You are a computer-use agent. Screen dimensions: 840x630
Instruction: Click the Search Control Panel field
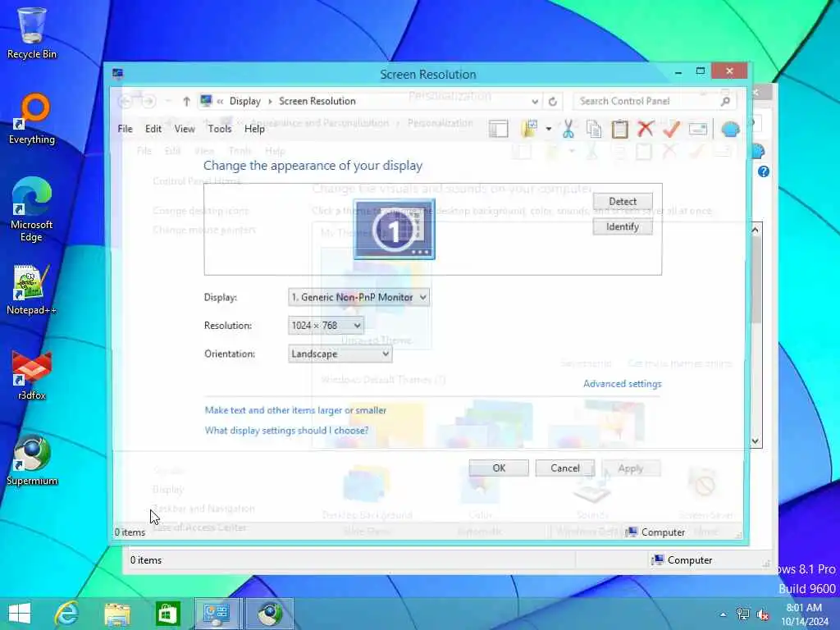click(646, 101)
